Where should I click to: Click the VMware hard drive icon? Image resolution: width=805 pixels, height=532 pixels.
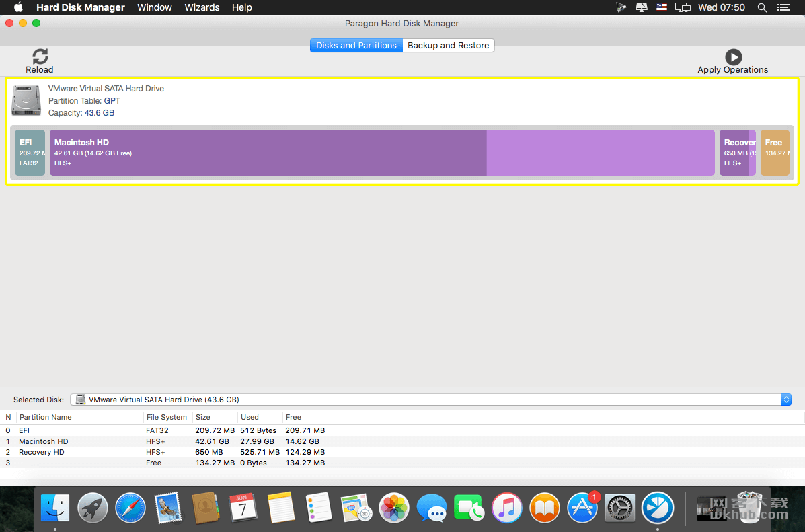pyautogui.click(x=26, y=101)
